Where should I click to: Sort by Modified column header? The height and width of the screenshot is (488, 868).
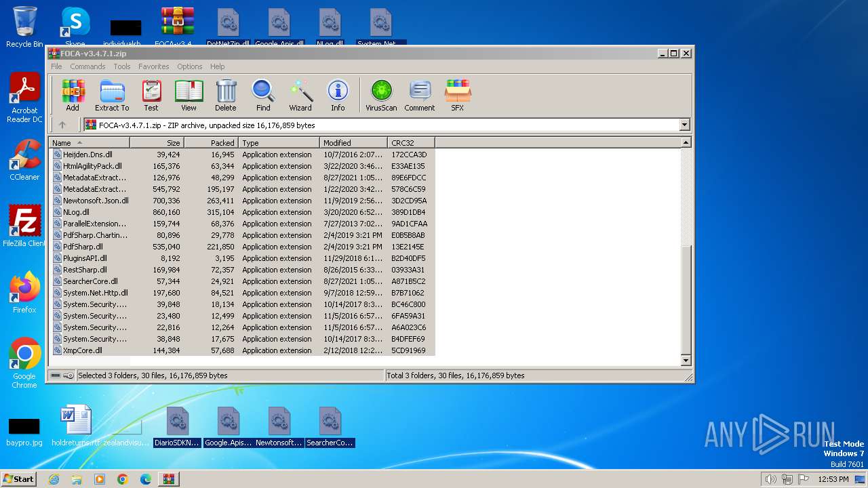353,143
